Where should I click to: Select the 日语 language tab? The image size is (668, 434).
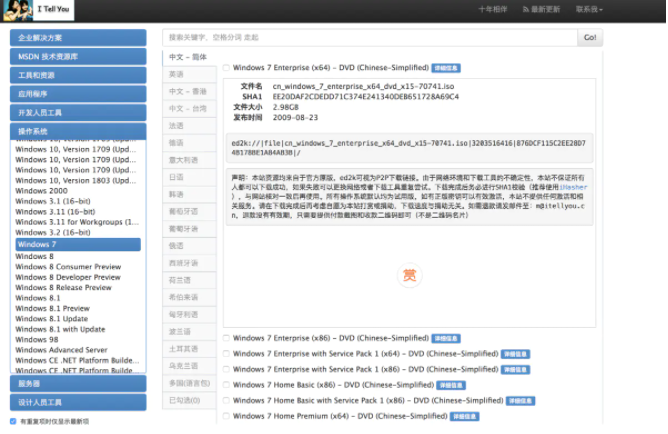[x=177, y=176]
